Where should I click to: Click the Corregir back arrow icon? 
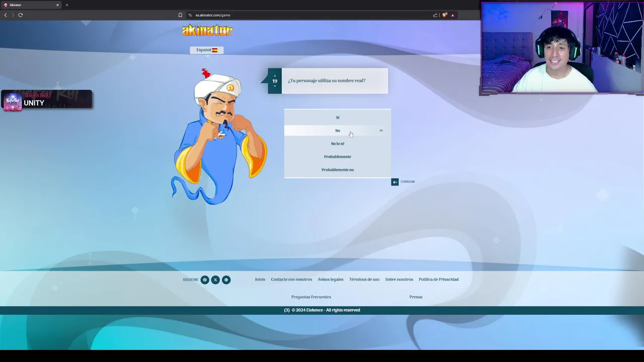(x=395, y=182)
